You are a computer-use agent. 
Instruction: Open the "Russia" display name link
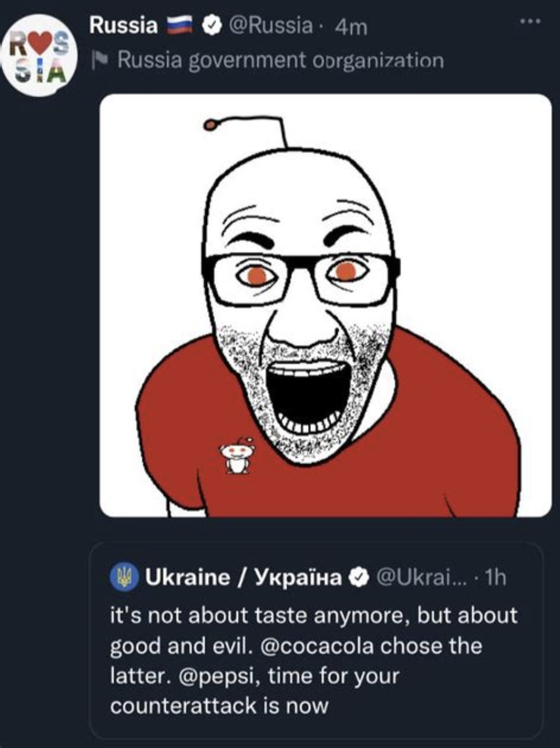pos(123,25)
